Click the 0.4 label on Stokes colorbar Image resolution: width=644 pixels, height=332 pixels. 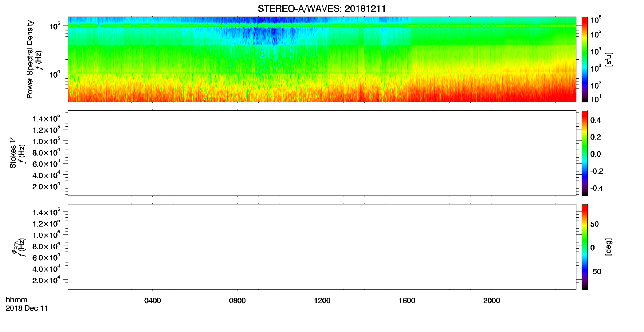click(595, 120)
